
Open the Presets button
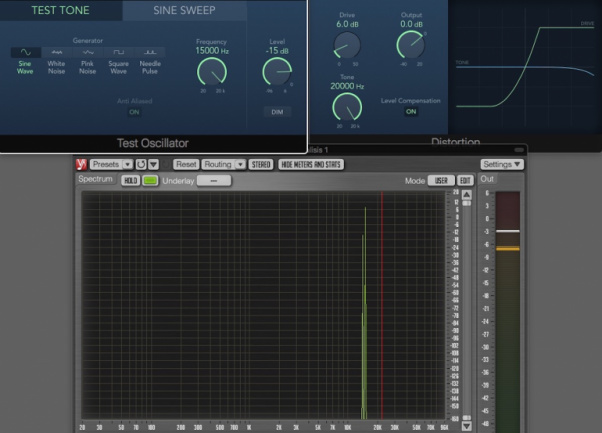106,164
